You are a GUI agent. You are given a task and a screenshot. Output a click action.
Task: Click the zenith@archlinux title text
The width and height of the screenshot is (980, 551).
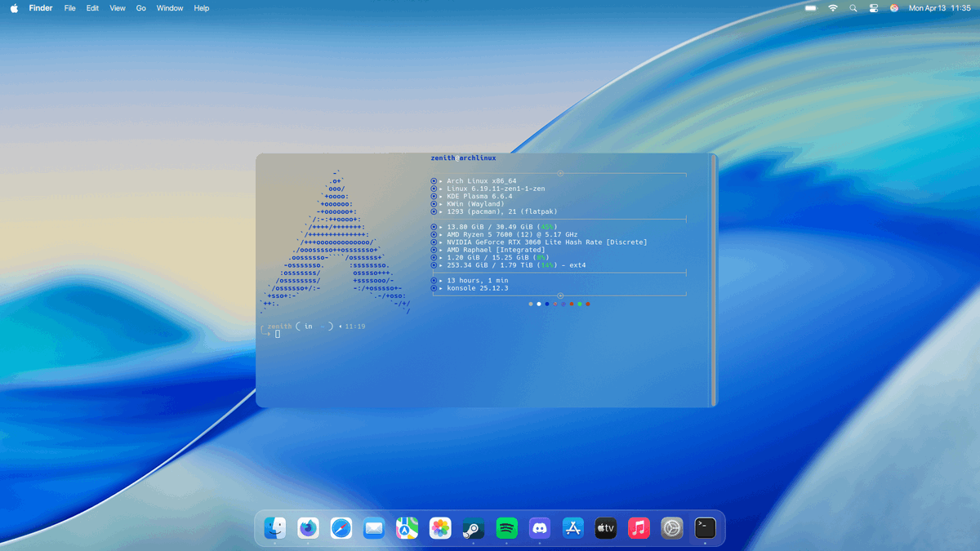463,158
